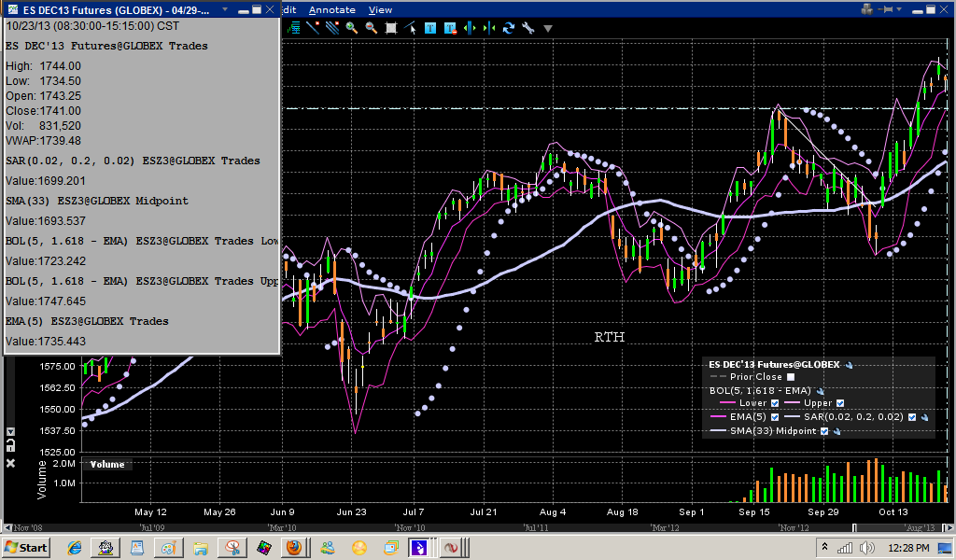This screenshot has height=560, width=956.
Task: Click the Volume panel label
Action: pos(107,464)
